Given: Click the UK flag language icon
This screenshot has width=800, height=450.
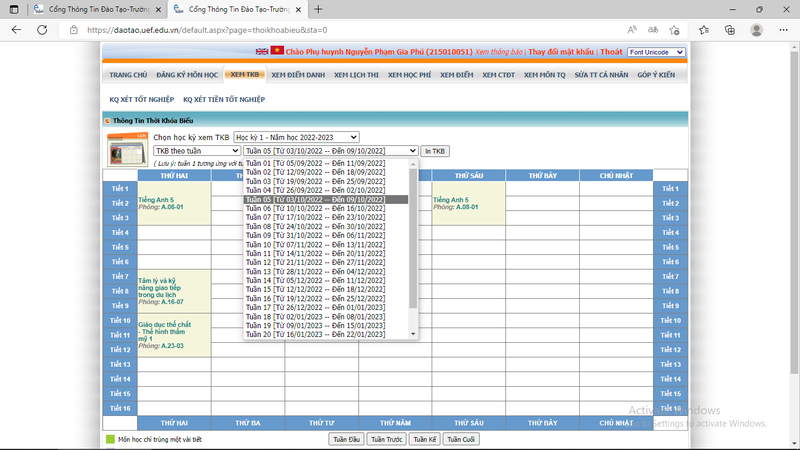Looking at the screenshot, I should [x=262, y=51].
